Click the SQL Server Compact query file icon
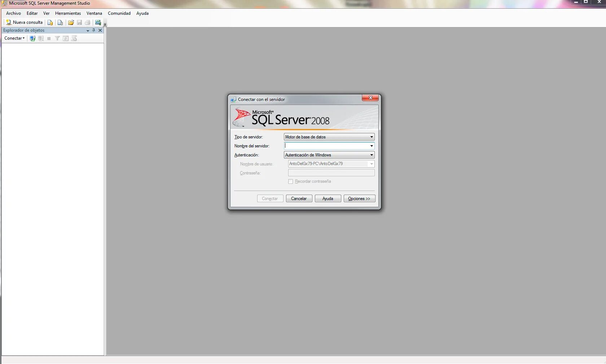Viewport: 606px width, 364px height. (x=60, y=22)
